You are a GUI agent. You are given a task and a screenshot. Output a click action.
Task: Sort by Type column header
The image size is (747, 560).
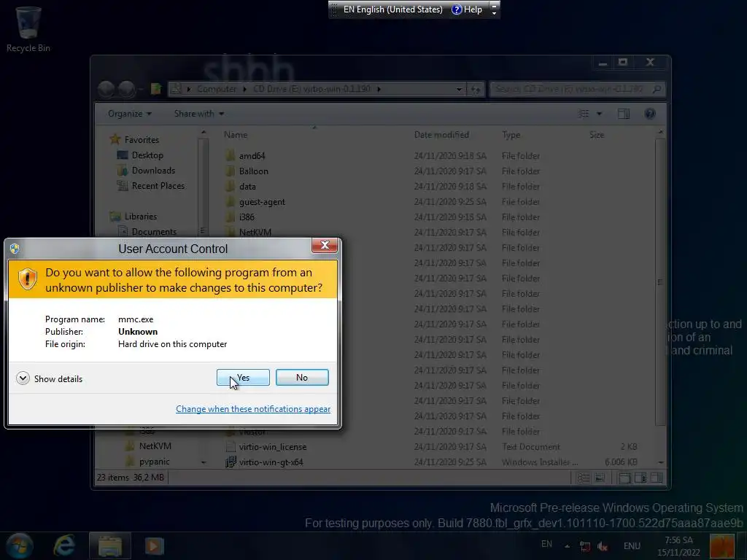pos(511,135)
